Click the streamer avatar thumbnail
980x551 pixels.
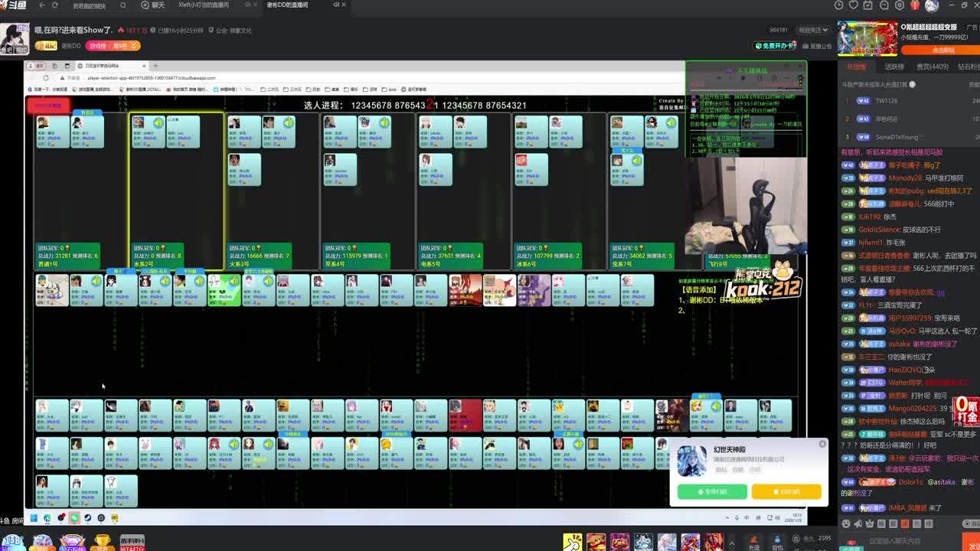point(14,38)
